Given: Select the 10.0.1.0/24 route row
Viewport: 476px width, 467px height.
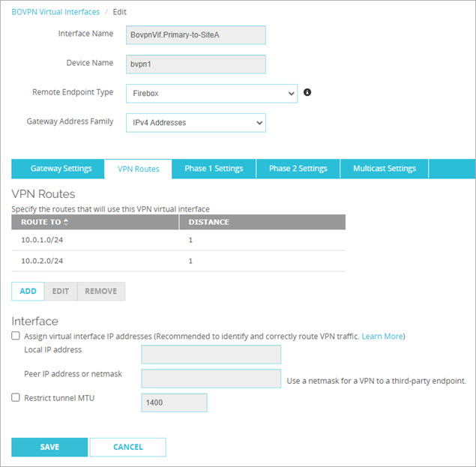Looking at the screenshot, I should (x=178, y=240).
